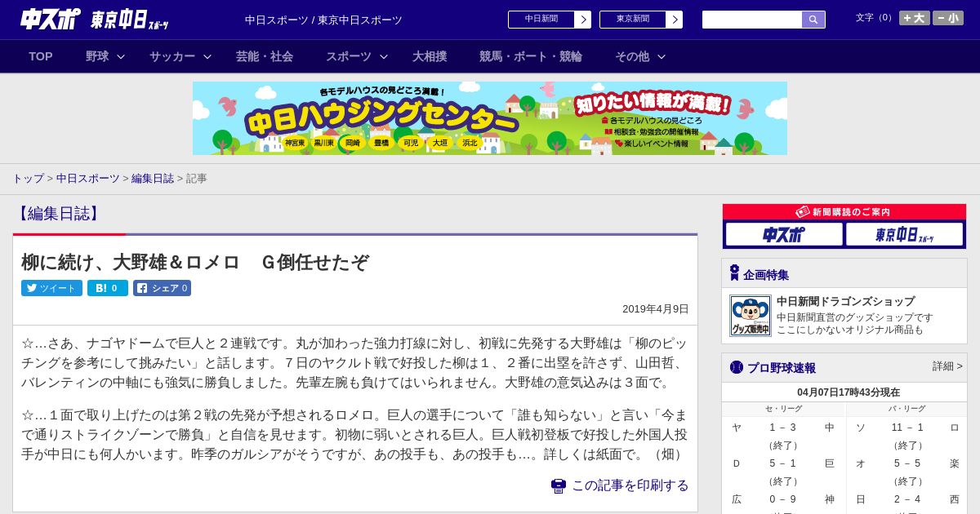Open the 中日新聞 link button
Screen dimensions: 980x514
(541, 20)
